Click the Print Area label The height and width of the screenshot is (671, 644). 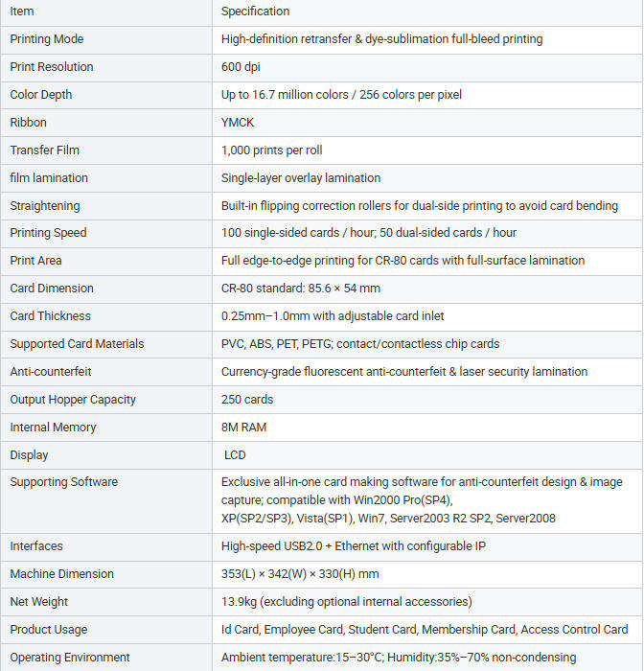(36, 261)
